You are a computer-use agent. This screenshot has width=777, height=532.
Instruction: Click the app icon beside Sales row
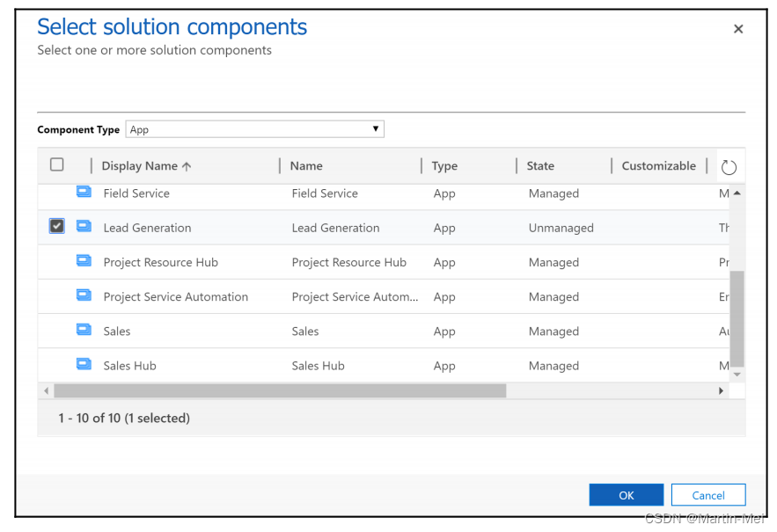84,330
